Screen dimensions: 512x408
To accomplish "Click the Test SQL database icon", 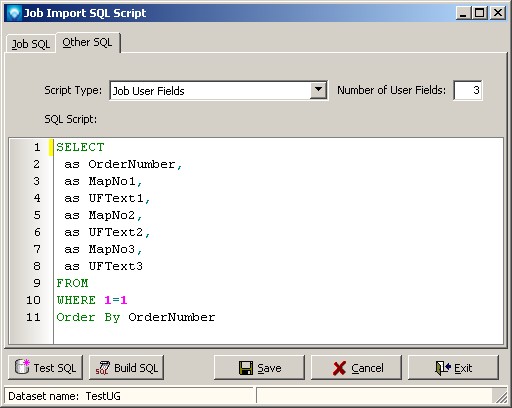I will click(x=22, y=367).
